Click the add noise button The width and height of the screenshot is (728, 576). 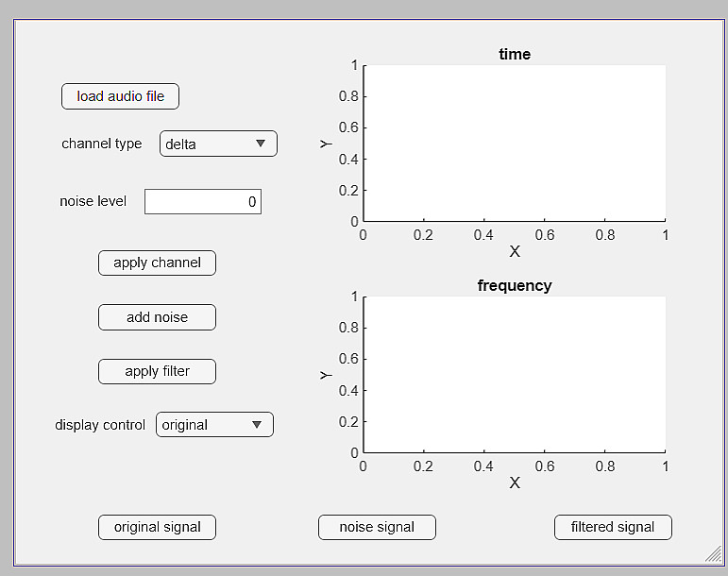click(157, 317)
